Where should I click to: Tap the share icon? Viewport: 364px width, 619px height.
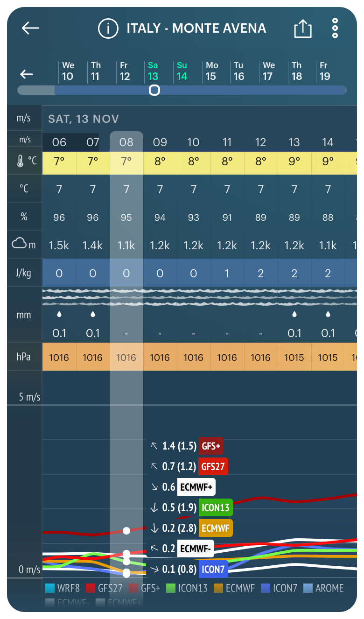(x=302, y=29)
